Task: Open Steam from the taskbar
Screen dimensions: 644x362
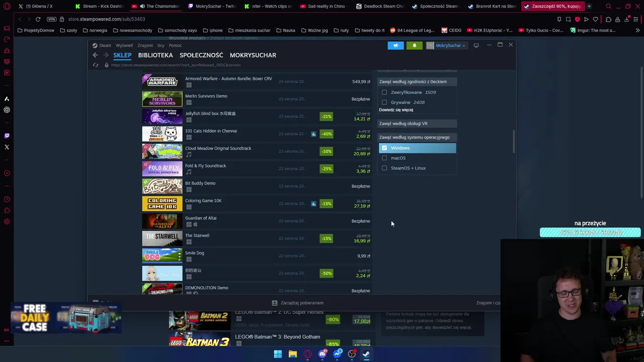Action: pos(366,354)
